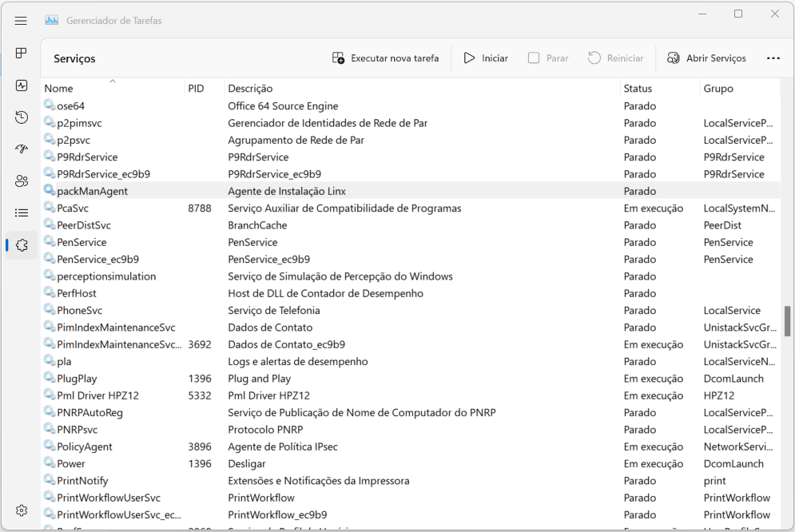Open the navigation hamburger menu

[21, 21]
